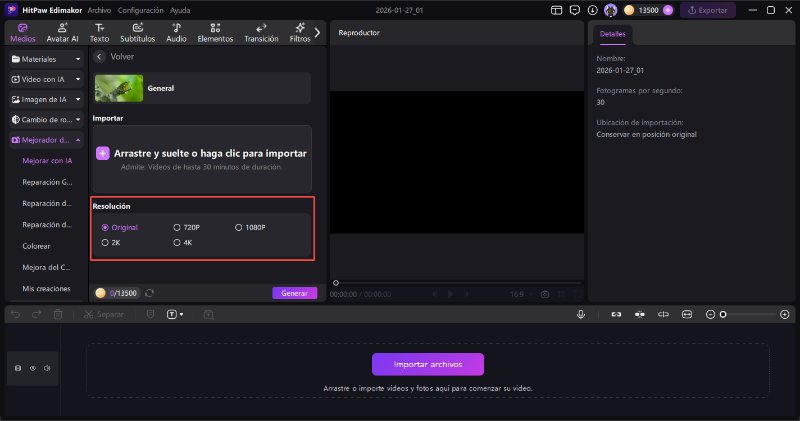800x421 pixels.
Task: Select the 1080P resolution option
Action: tap(250, 228)
